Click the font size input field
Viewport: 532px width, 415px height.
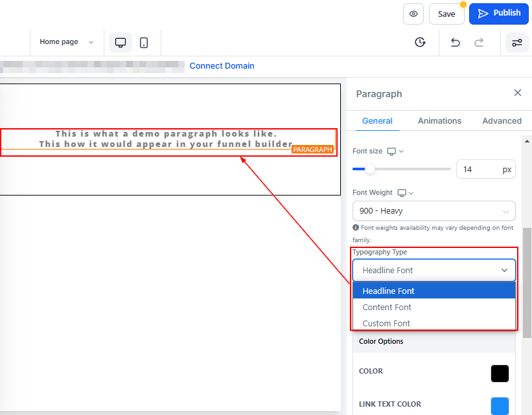point(477,170)
